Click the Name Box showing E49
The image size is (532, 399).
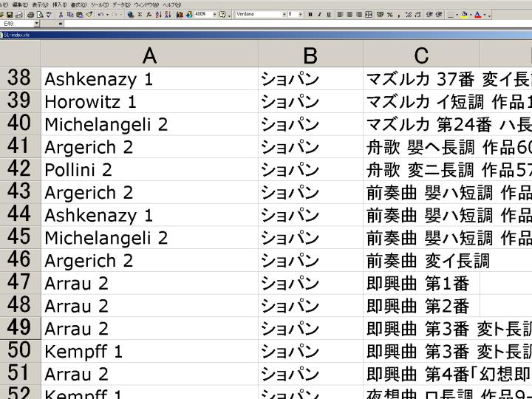[x=17, y=24]
